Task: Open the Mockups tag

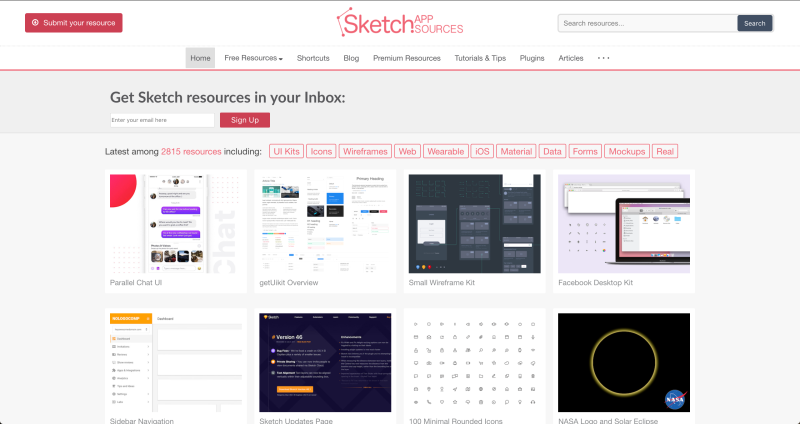Action: [627, 152]
